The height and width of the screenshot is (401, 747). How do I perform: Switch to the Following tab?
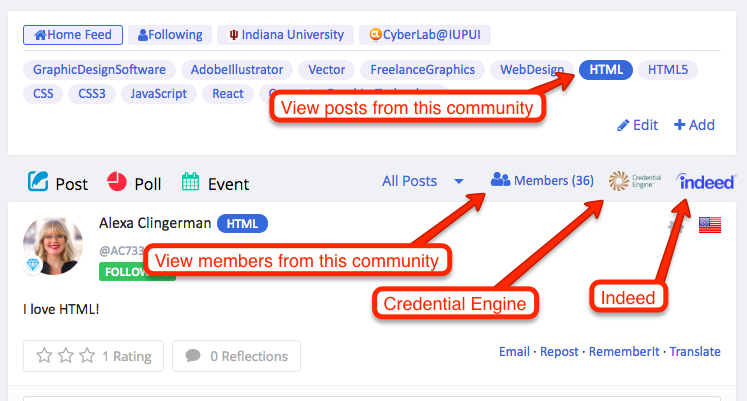pos(170,35)
